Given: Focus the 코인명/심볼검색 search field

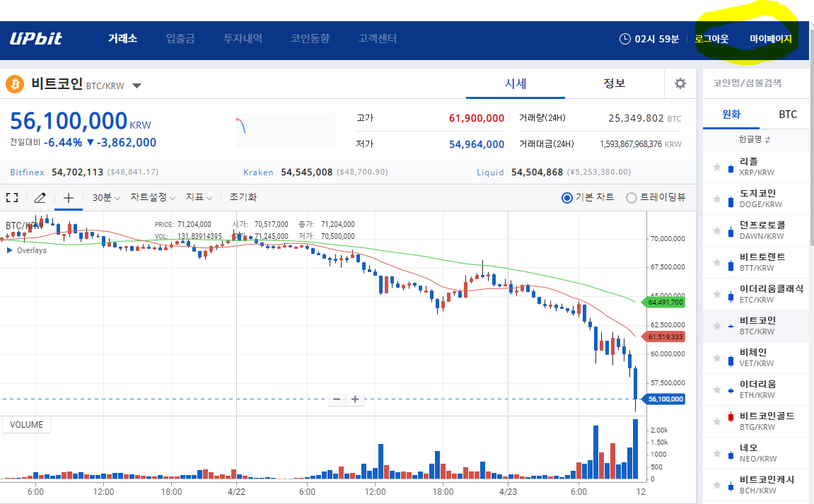Looking at the screenshot, I should (755, 83).
